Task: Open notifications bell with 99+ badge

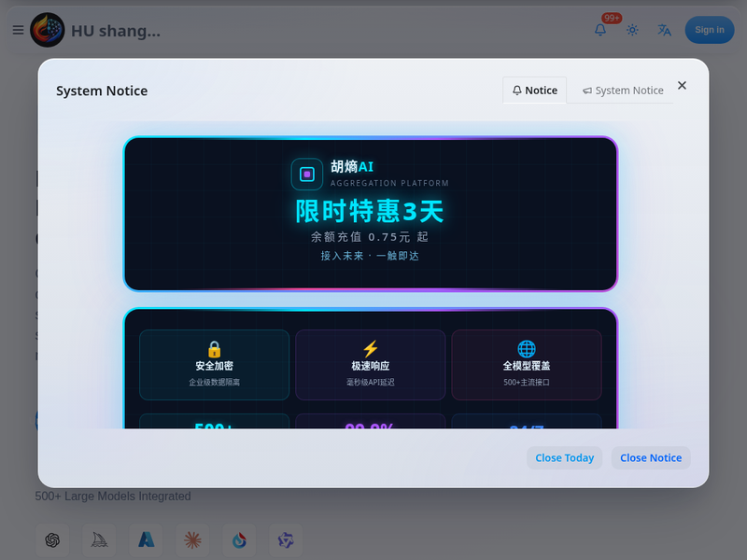Action: [x=600, y=30]
